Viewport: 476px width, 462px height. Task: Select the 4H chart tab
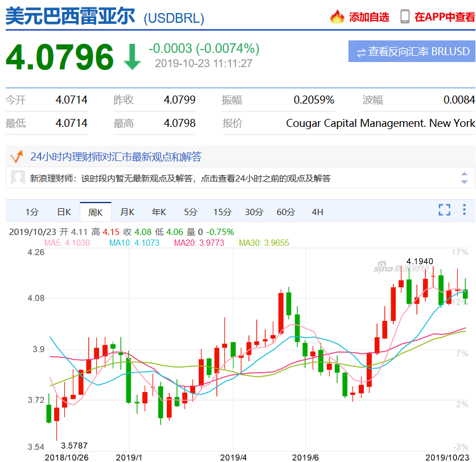pyautogui.click(x=317, y=212)
